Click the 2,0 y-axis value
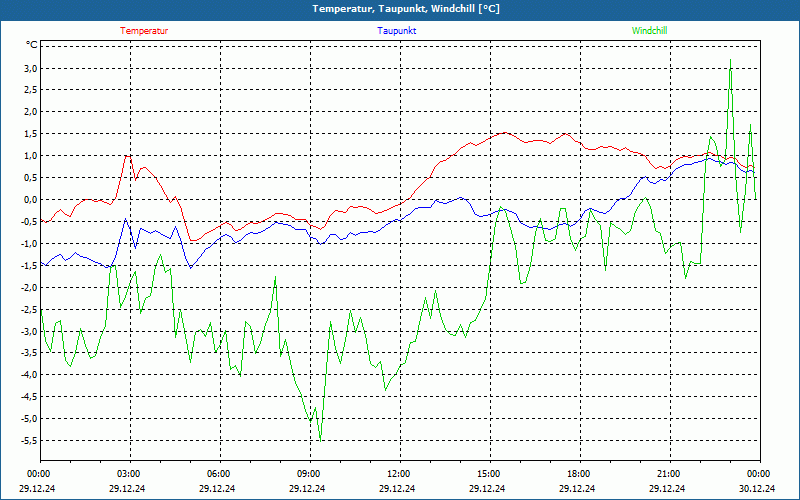Screen dimensions: 800x500 point(31,112)
